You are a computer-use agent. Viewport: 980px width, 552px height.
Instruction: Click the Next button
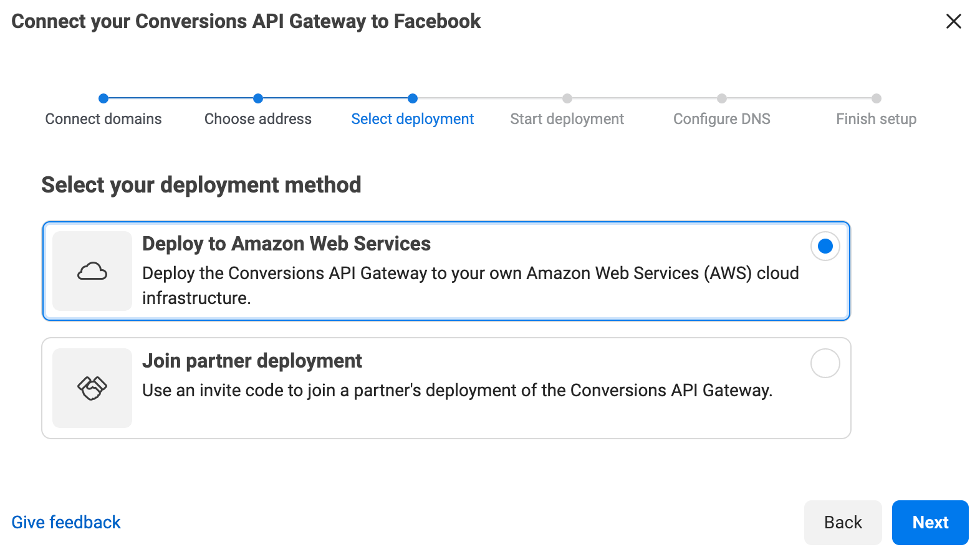pos(930,523)
